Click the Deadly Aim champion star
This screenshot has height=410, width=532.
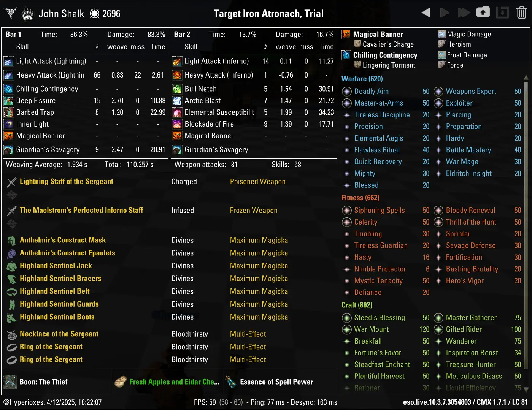(346, 92)
